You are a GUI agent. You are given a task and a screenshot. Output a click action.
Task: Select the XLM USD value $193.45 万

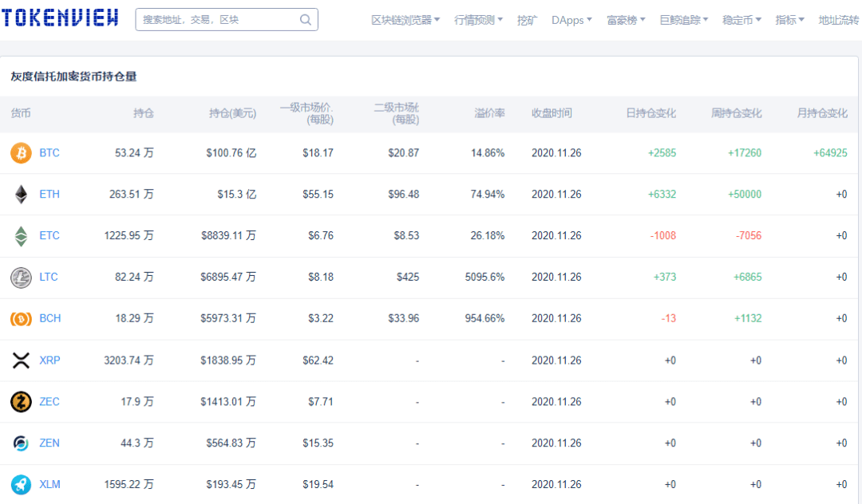231,485
